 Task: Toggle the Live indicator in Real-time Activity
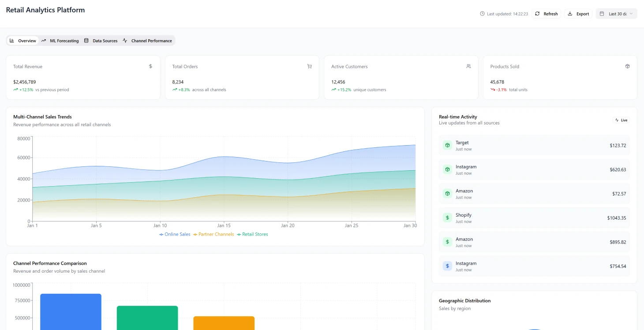(x=621, y=120)
